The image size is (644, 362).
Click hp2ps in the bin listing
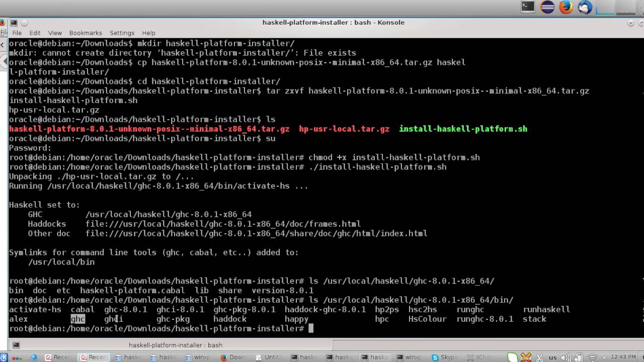[x=387, y=309]
